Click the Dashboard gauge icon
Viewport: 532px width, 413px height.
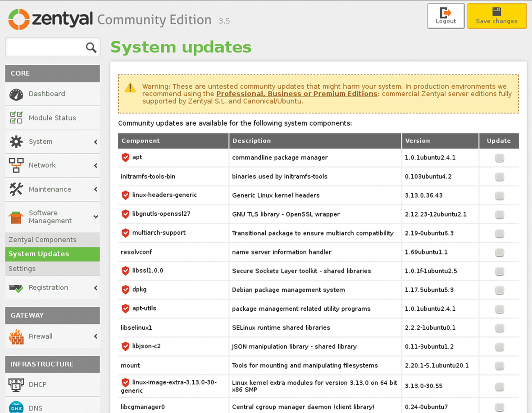16,94
